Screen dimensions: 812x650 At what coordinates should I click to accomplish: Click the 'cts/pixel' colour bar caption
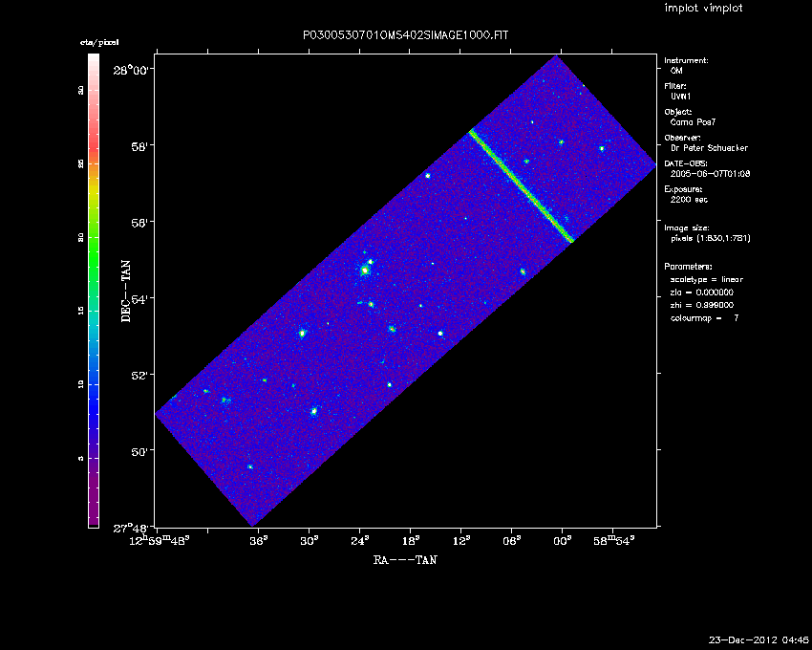pos(99,42)
